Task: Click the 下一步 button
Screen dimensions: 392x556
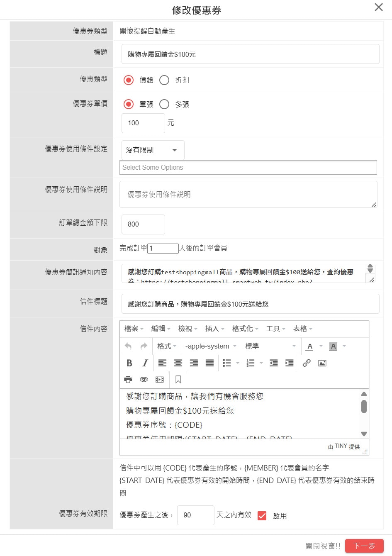Action: tap(364, 546)
